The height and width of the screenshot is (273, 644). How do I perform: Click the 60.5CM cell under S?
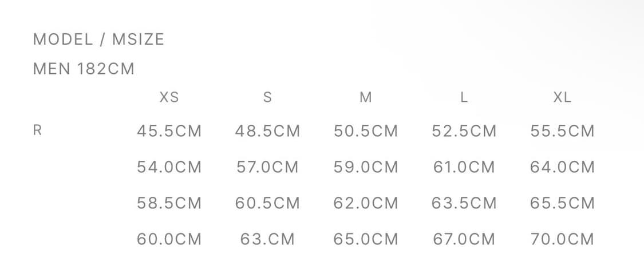pos(267,203)
